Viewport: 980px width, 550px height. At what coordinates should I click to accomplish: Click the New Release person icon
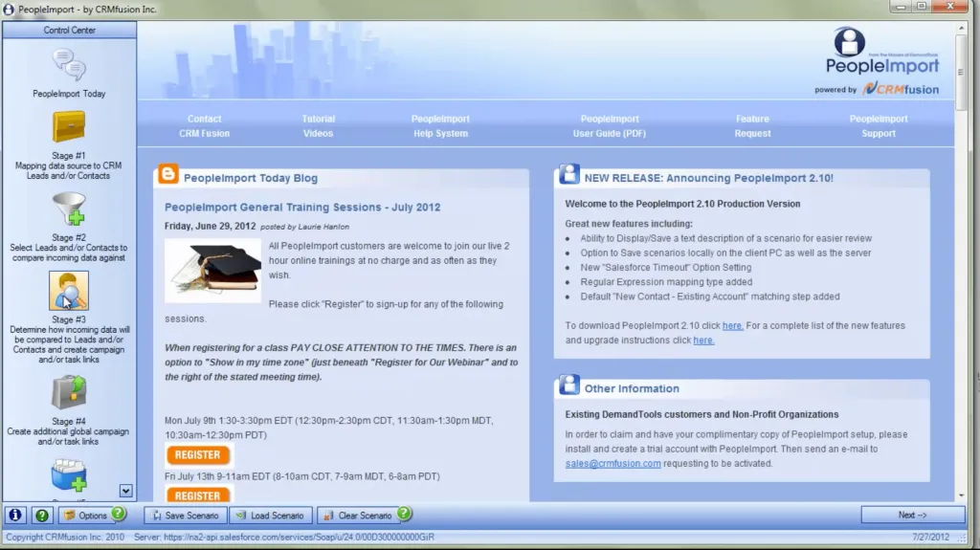pyautogui.click(x=568, y=174)
